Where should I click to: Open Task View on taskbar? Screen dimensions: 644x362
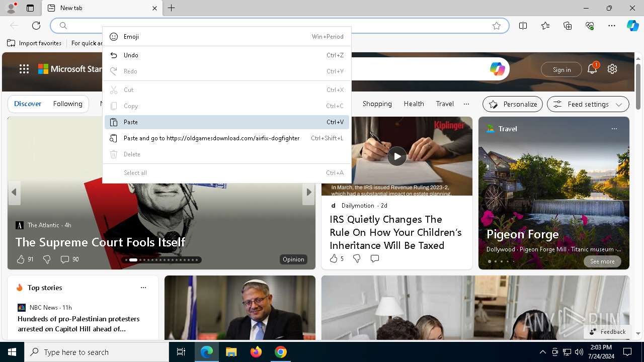pos(181,352)
